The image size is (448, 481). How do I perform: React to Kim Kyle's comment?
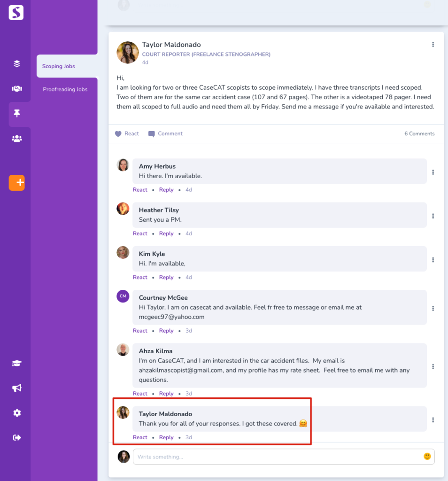pyautogui.click(x=140, y=277)
